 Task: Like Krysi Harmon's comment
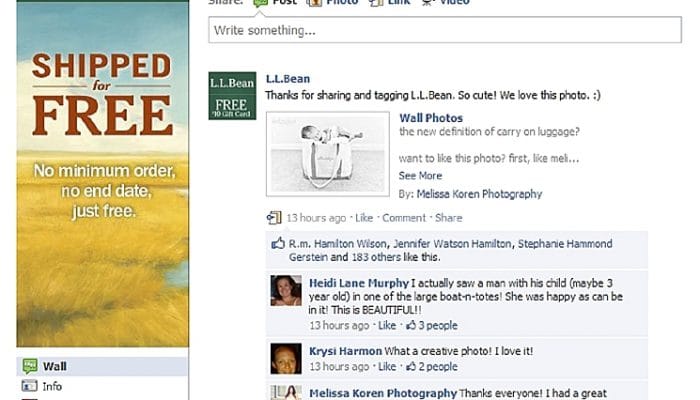coord(387,367)
